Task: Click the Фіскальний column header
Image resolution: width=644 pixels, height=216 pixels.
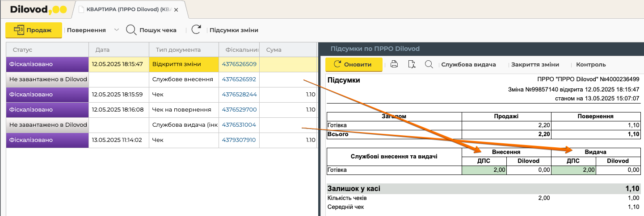Action: coord(239,50)
